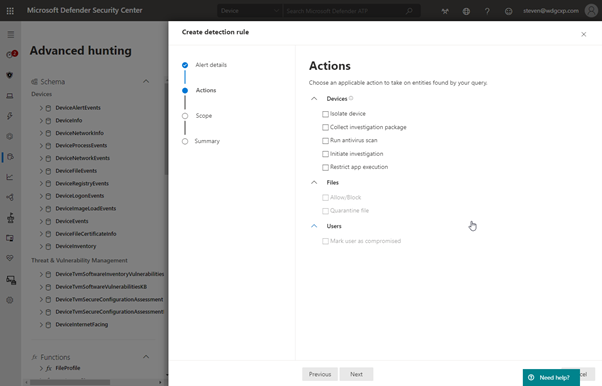Click the horizontal scrollbar under schema

point(70,382)
